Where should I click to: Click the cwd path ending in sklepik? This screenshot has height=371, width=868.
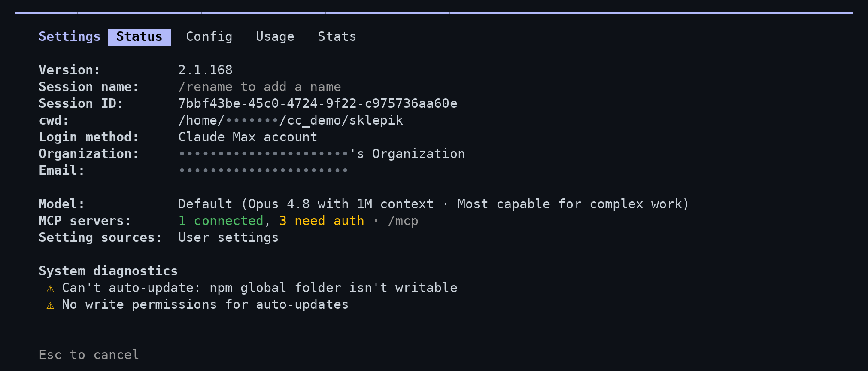(291, 121)
